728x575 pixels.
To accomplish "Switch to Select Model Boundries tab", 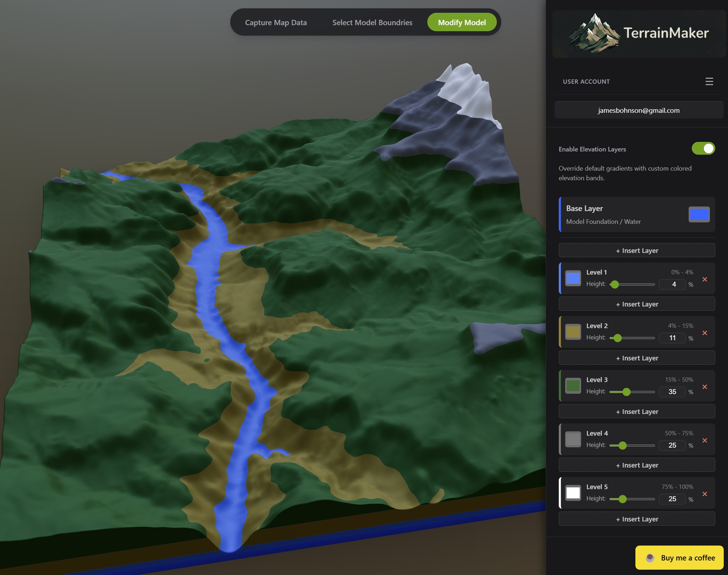I will pos(372,22).
